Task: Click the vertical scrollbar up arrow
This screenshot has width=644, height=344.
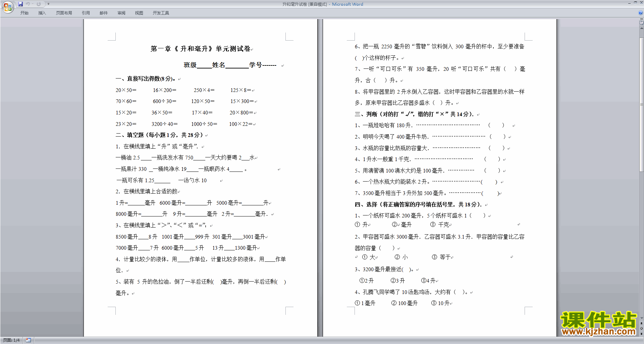Action: (642, 28)
